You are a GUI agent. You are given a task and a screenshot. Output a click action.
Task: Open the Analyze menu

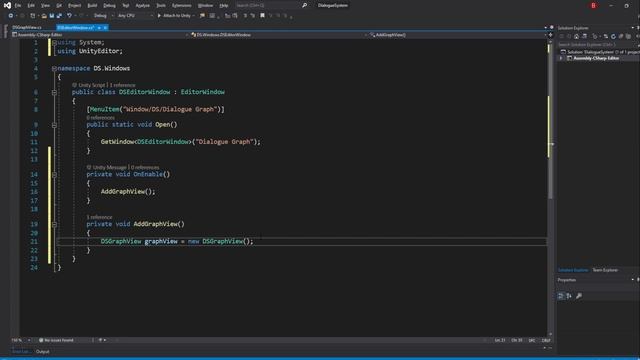(x=142, y=6)
